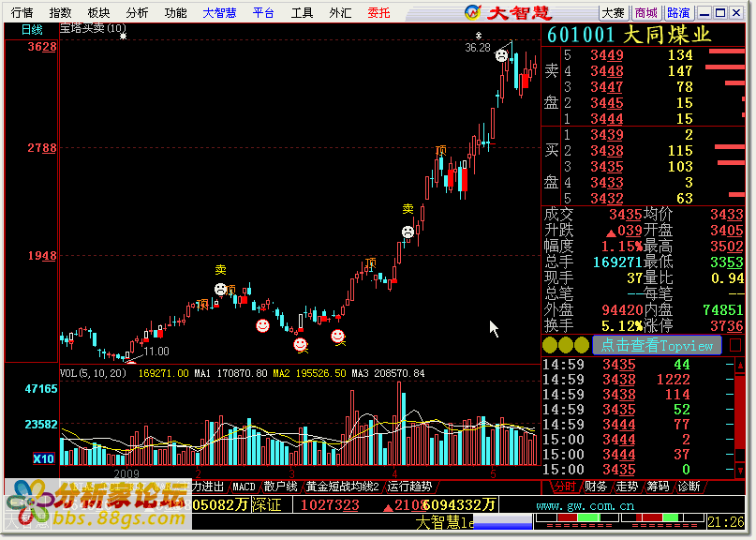Open the 工具 menu

pos(302,12)
